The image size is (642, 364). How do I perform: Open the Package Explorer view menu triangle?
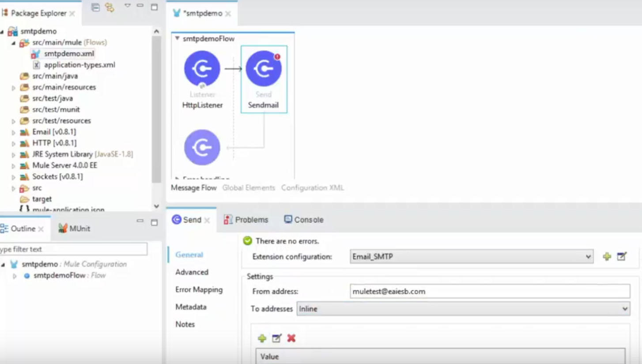click(128, 6)
